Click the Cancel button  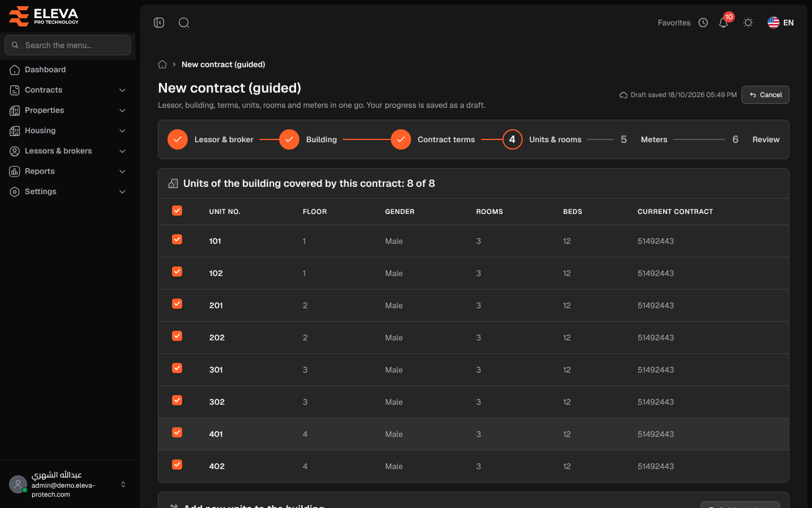point(765,95)
